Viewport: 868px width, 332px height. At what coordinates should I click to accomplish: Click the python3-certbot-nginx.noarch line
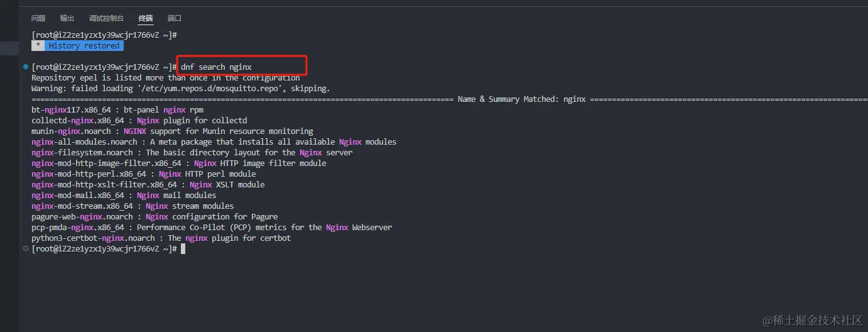point(161,238)
